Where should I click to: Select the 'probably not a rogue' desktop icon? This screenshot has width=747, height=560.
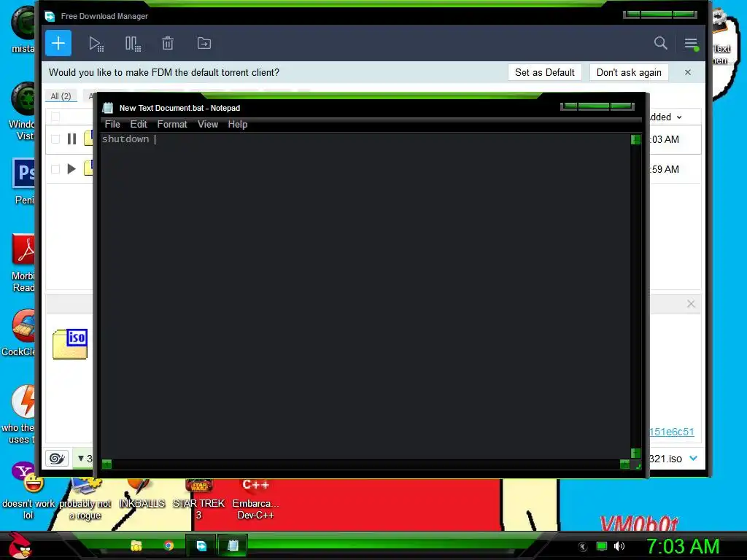pos(85,499)
